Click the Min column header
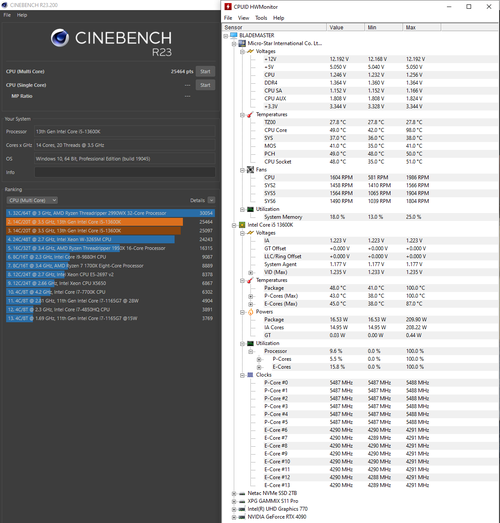 (x=383, y=27)
